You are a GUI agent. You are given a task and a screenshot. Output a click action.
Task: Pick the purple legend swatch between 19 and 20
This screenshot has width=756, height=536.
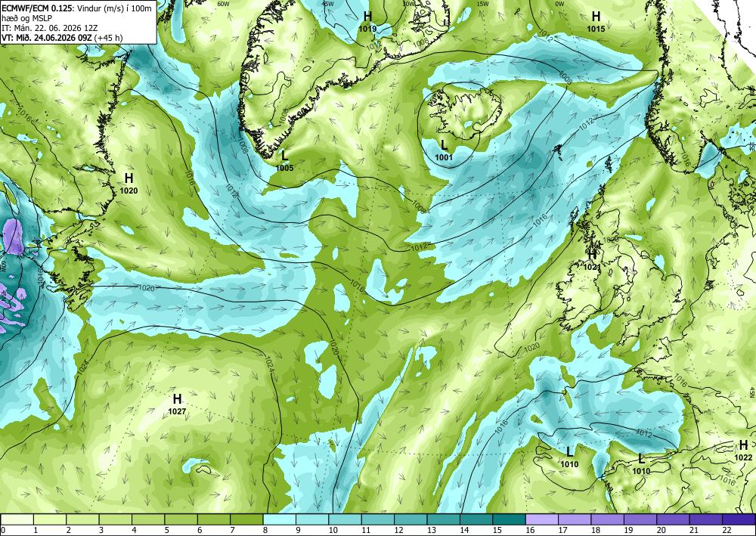coord(640,519)
